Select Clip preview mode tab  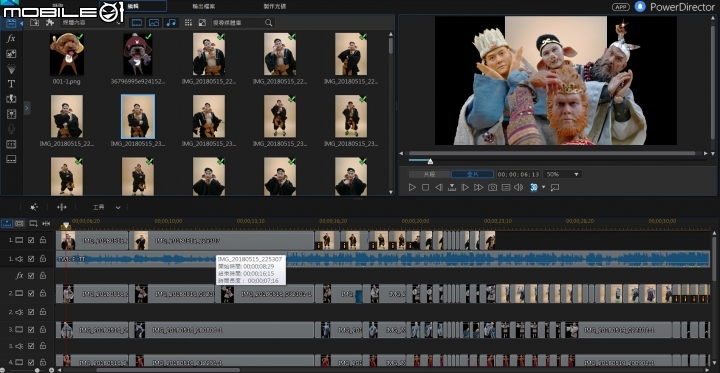click(x=429, y=175)
